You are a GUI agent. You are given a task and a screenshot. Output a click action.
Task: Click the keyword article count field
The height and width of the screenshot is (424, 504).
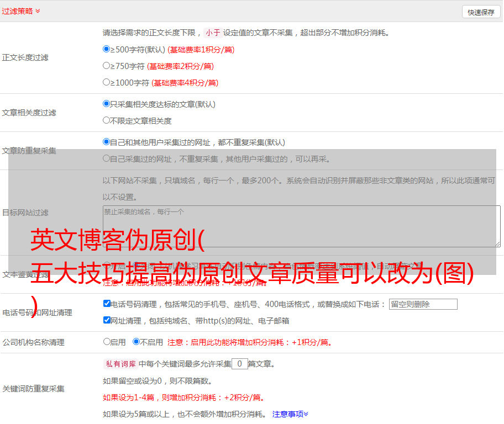click(239, 364)
